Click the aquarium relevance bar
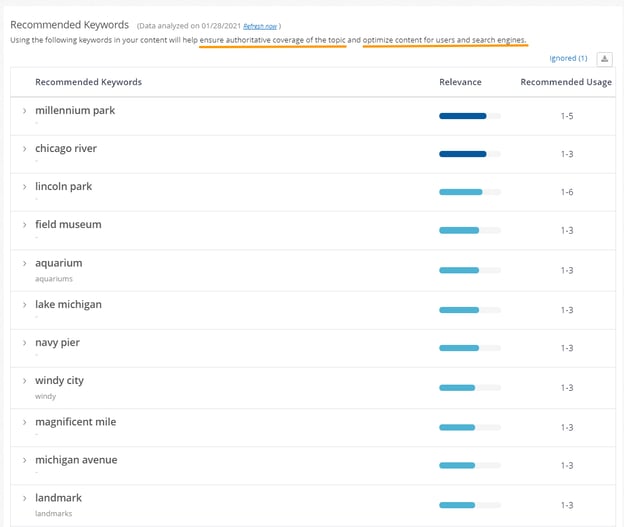This screenshot has height=527, width=624. (x=470, y=270)
